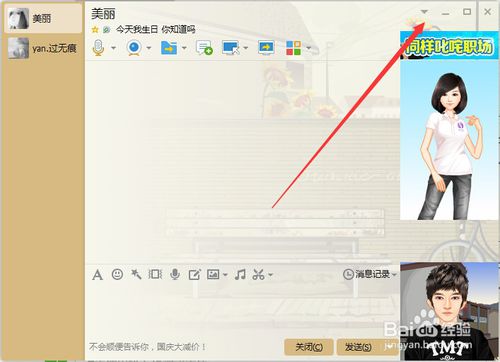Viewport: 500px width, 362px height.
Task: Expand the scissors screenshot options arrow
Action: [x=270, y=275]
